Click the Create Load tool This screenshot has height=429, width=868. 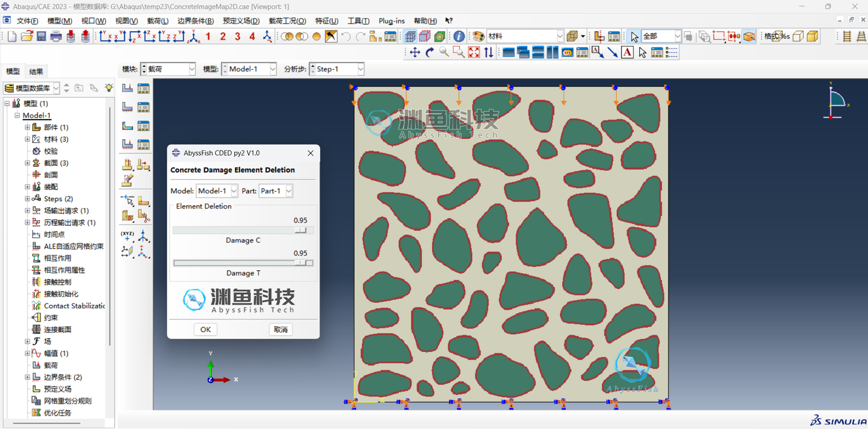pyautogui.click(x=128, y=88)
